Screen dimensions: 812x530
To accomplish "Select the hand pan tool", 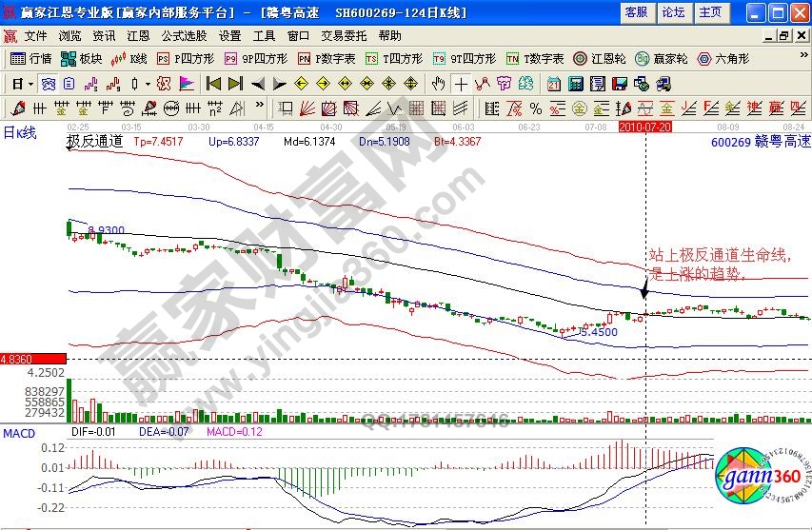I will 438,83.
